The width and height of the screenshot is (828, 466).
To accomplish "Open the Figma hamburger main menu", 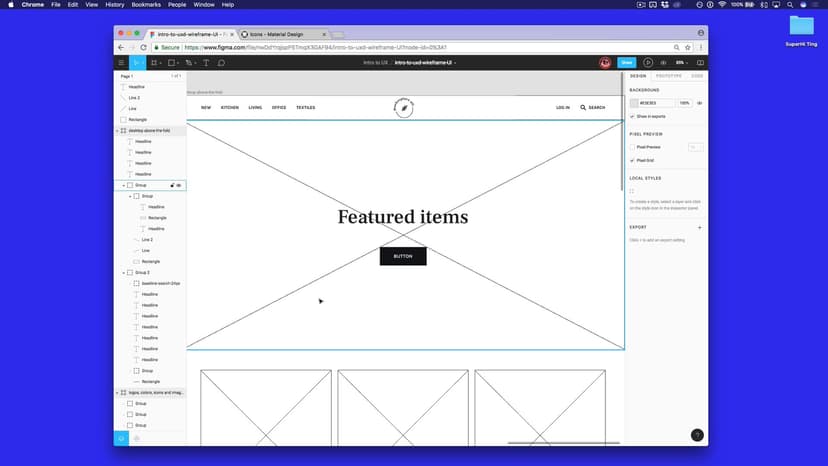I will tap(122, 62).
